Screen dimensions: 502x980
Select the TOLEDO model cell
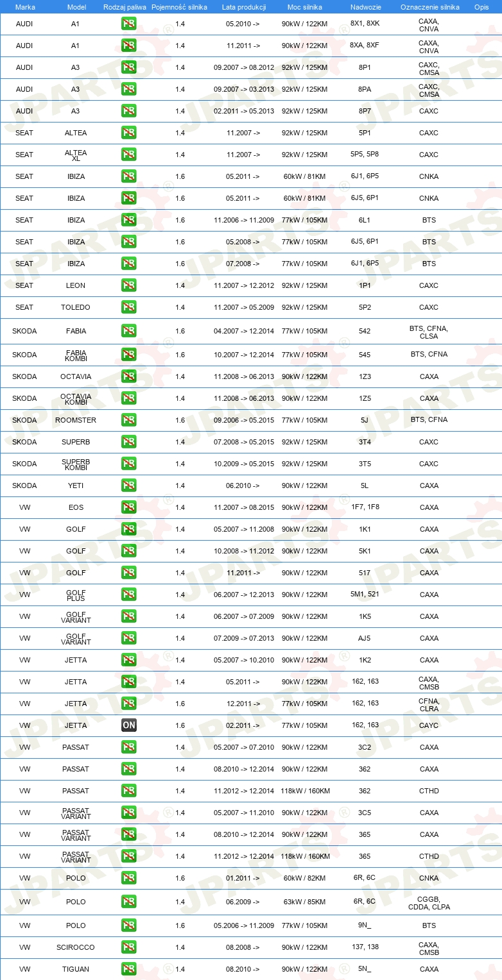click(x=76, y=307)
